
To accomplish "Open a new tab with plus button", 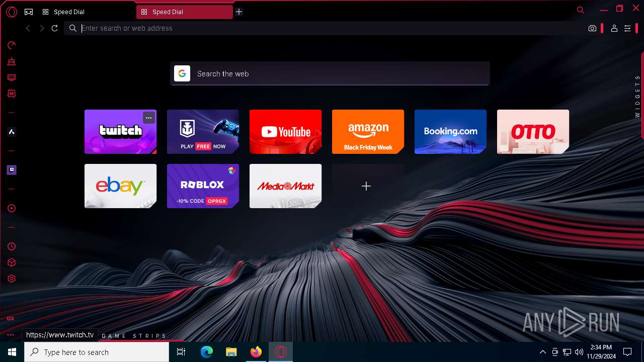I will point(239,12).
